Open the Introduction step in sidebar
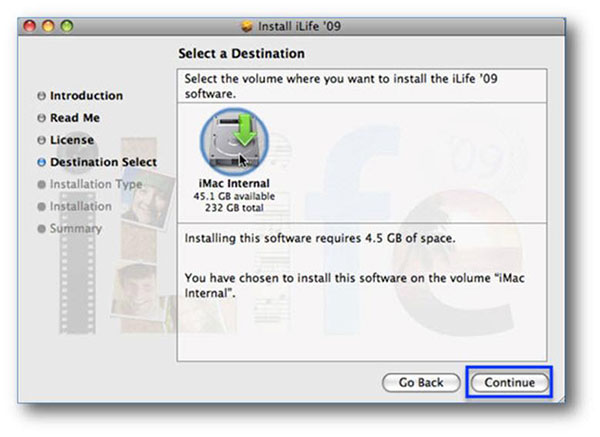This screenshot has width=600, height=437. pyautogui.click(x=86, y=96)
